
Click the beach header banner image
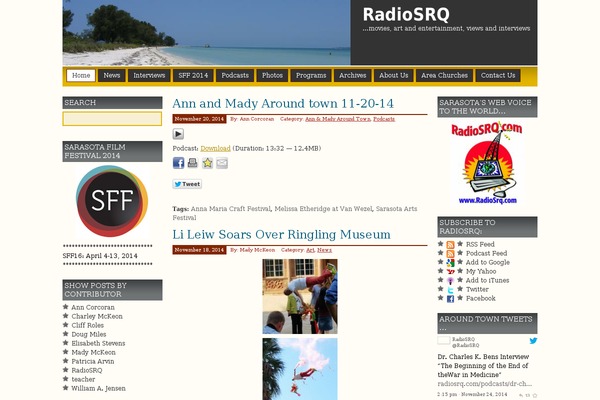coord(206,33)
